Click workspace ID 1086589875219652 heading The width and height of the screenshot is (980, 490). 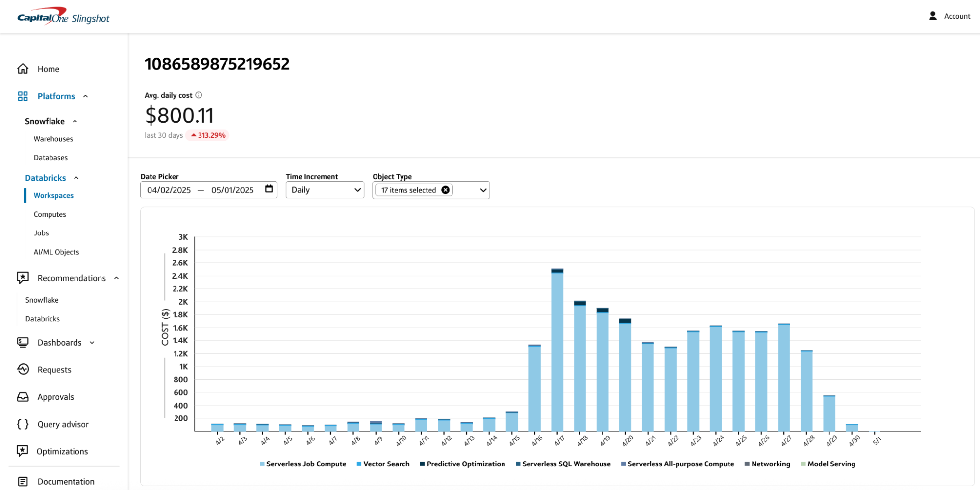[x=217, y=64]
